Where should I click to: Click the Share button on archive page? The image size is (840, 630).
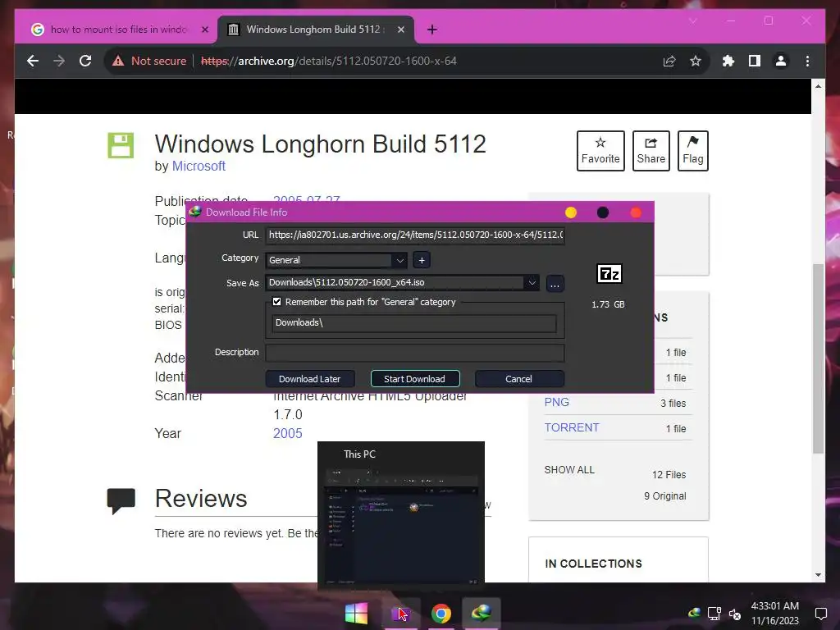click(651, 151)
